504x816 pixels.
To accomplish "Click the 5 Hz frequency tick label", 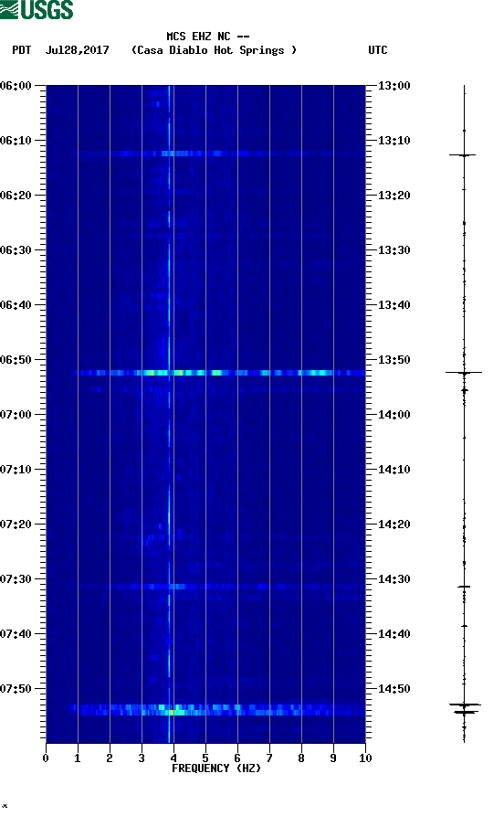I will (x=205, y=758).
